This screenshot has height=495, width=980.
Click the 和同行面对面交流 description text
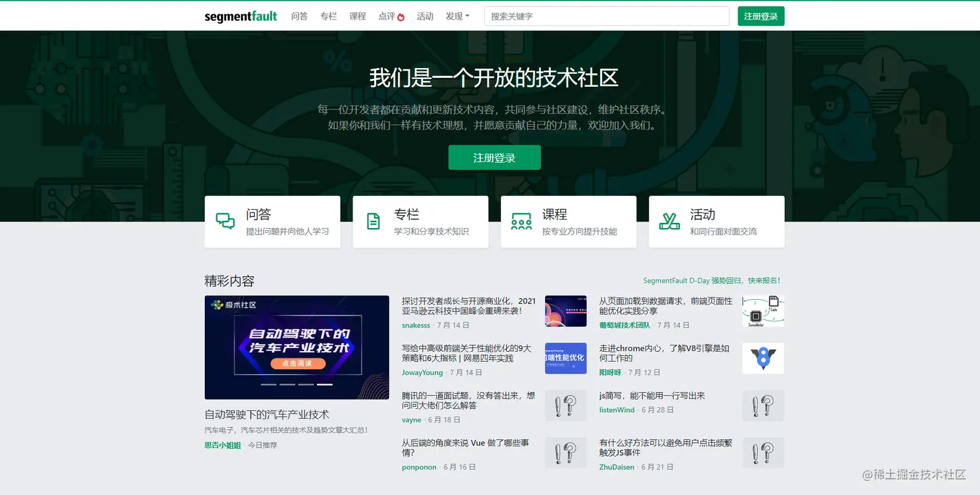[723, 231]
